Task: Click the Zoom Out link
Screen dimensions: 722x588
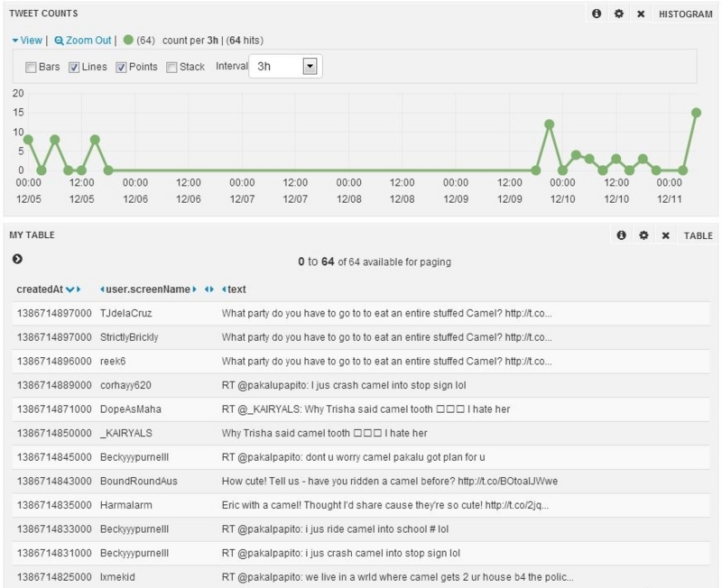Action: tap(83, 41)
